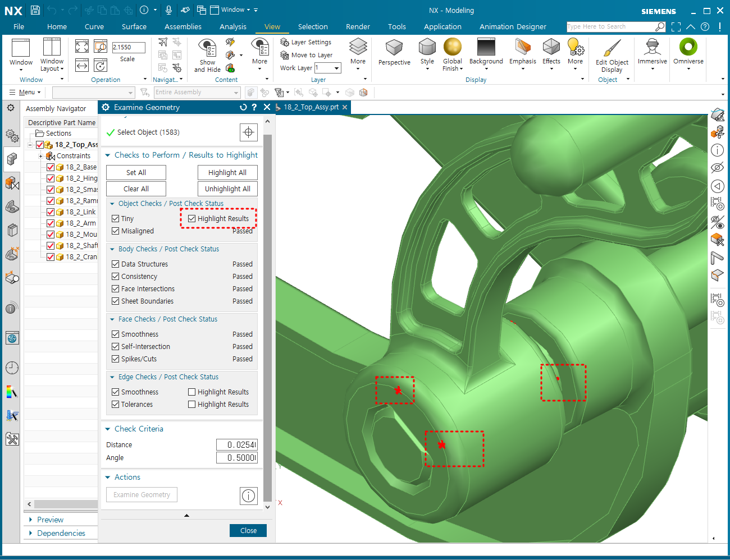Click the Assembly Navigator settings gear

point(11,107)
